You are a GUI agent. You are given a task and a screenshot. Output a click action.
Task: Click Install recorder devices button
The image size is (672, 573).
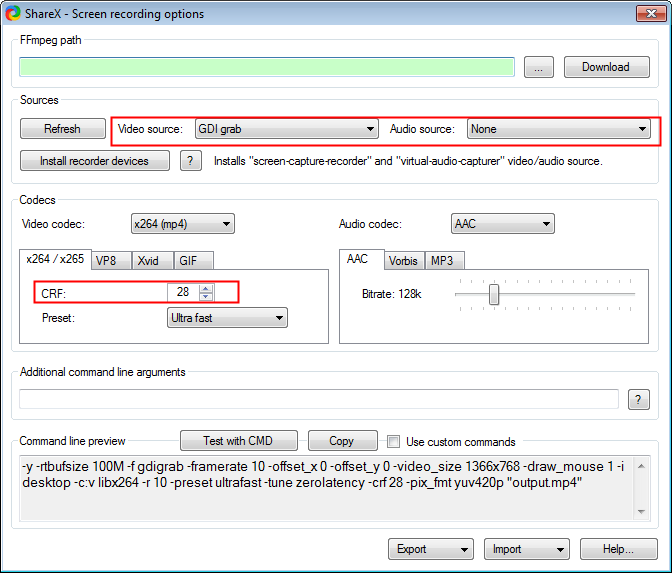coord(95,161)
